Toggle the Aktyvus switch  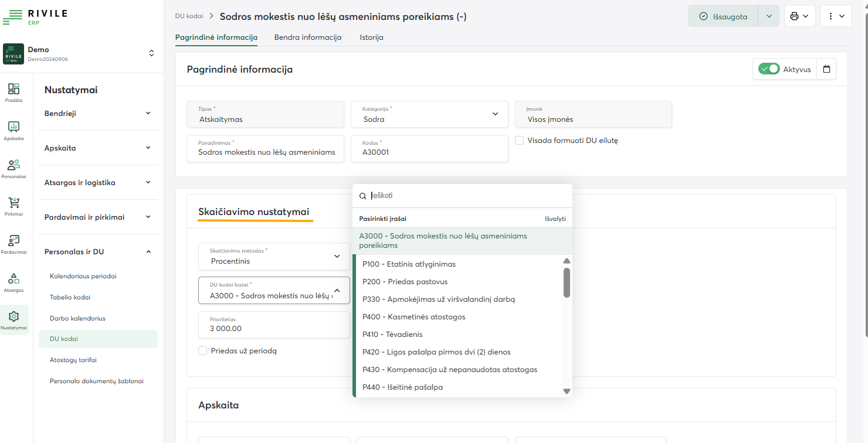pyautogui.click(x=768, y=69)
